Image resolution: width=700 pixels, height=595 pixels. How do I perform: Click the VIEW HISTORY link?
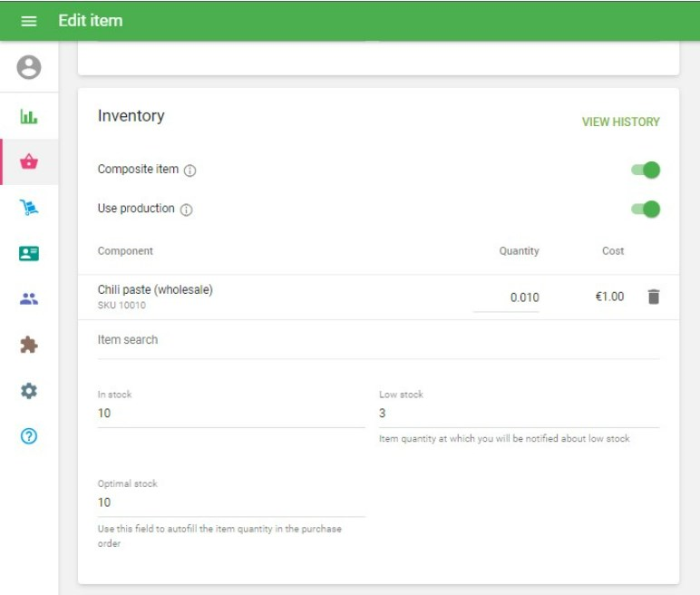620,122
